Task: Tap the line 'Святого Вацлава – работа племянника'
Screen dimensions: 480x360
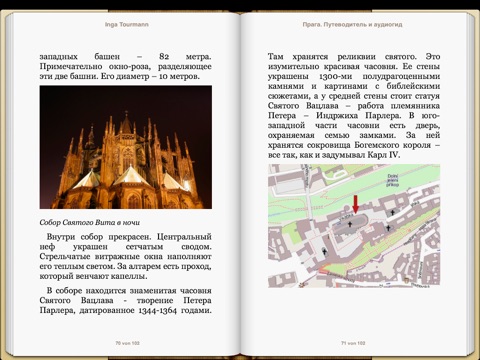Action: [354, 106]
